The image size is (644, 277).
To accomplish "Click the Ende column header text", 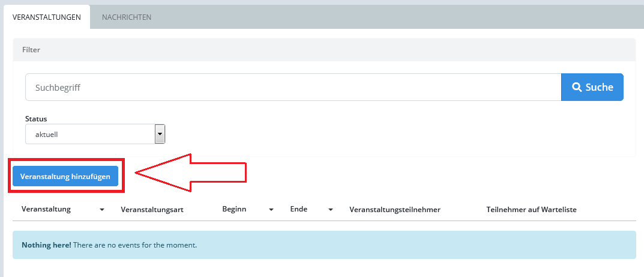I will (298, 209).
